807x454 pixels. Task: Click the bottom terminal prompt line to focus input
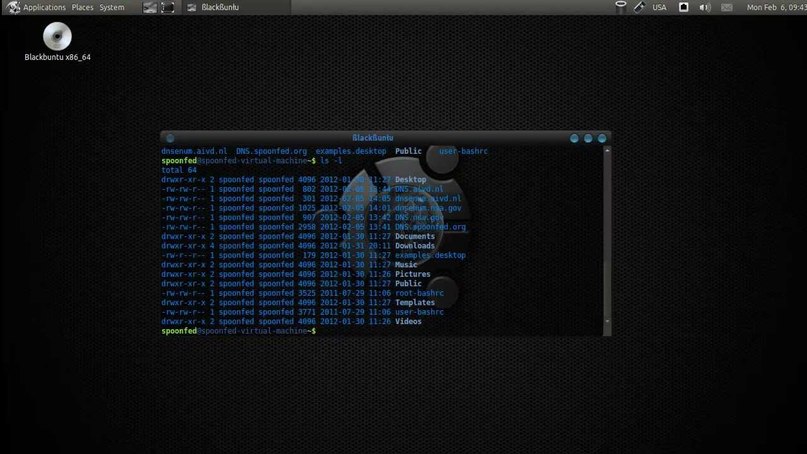click(x=400, y=330)
